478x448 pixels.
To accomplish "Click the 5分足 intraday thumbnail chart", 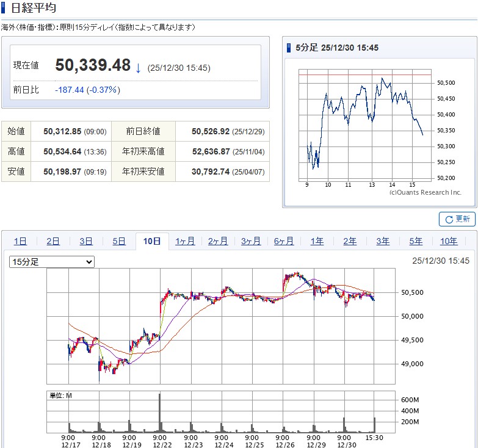I will click(365, 125).
